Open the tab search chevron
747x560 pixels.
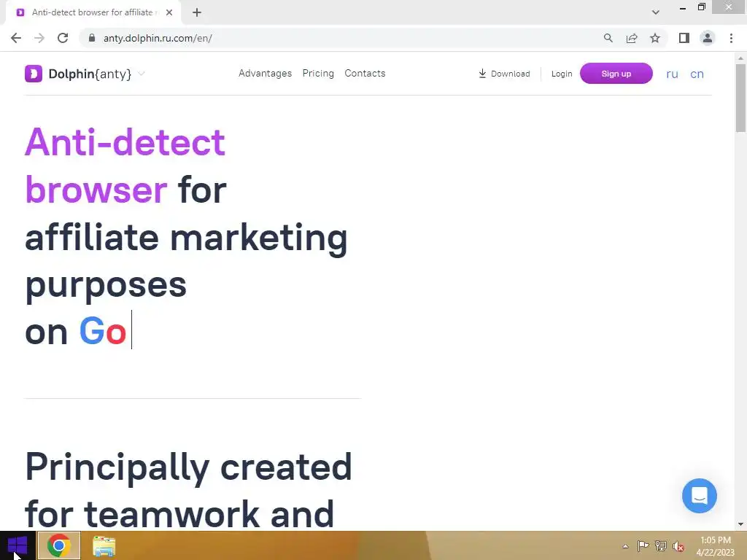656,12
